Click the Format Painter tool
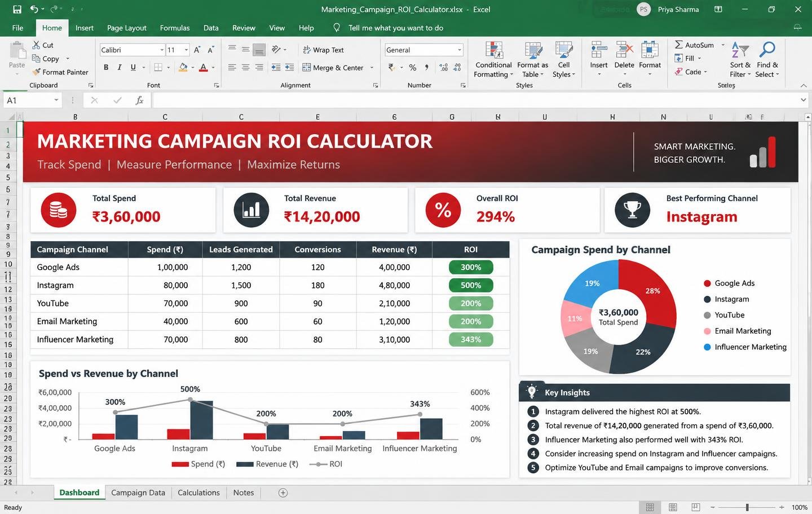 pos(60,72)
